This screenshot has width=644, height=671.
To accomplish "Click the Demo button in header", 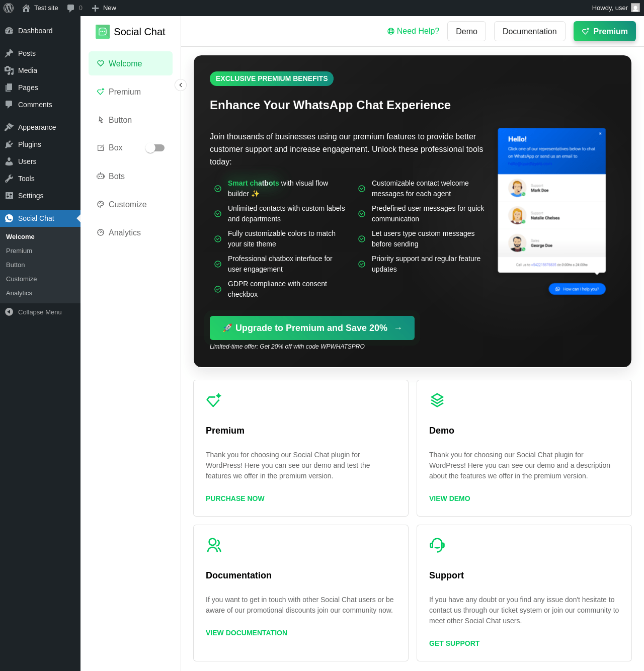I will pos(466,31).
